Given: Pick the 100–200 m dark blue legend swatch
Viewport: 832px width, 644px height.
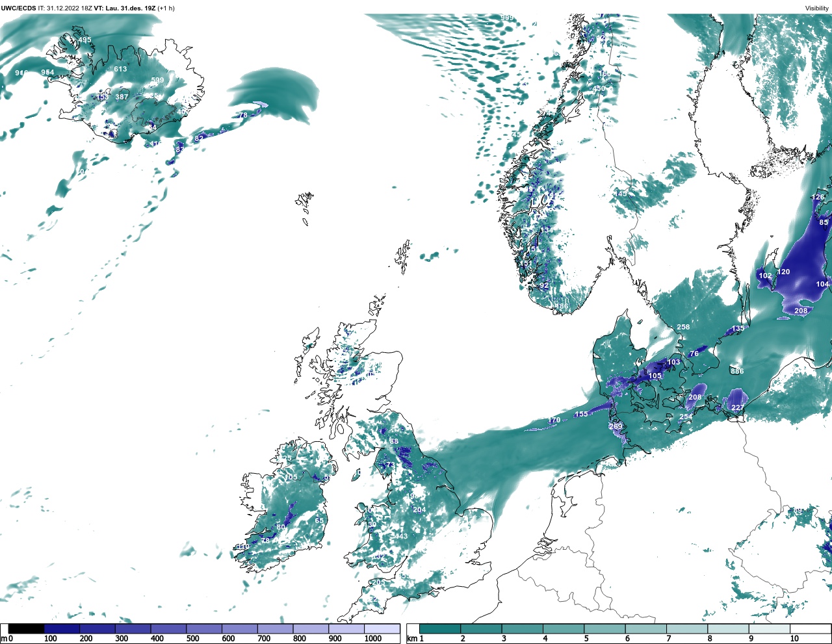Looking at the screenshot, I should click(x=62, y=628).
